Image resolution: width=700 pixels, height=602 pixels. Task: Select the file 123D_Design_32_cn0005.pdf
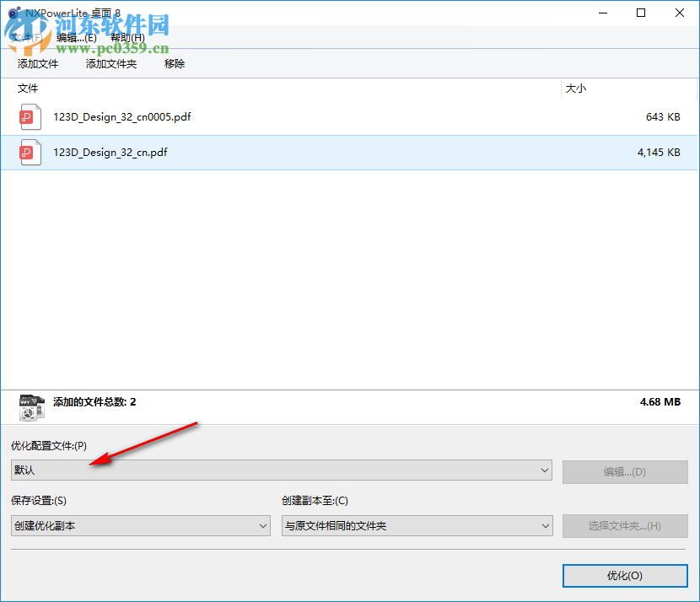121,117
